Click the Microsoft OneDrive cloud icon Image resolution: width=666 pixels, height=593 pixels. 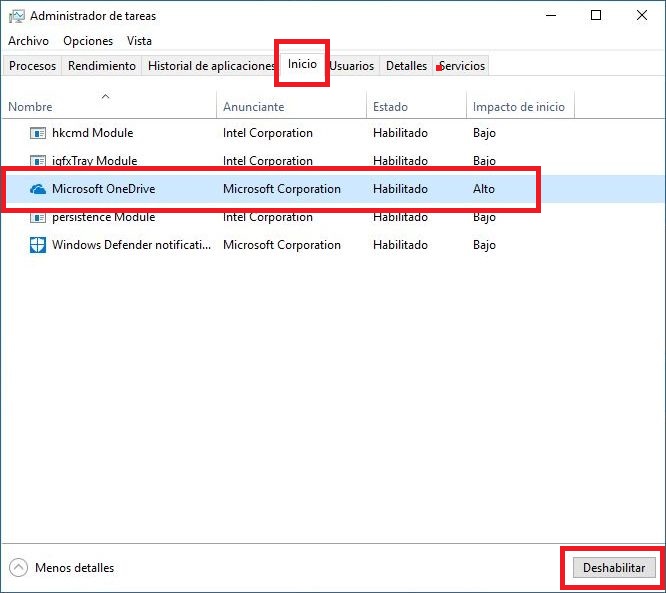(x=38, y=189)
